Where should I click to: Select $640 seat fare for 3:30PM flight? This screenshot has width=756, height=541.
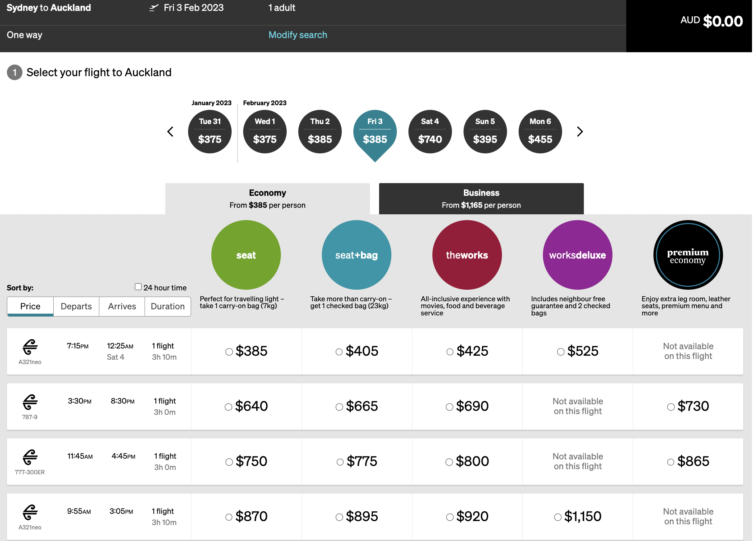click(228, 407)
